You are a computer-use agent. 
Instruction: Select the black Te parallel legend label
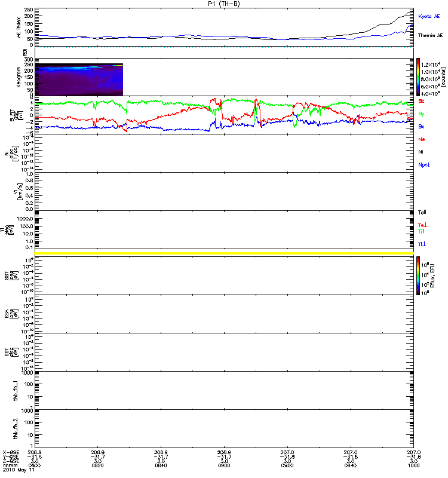point(422,212)
